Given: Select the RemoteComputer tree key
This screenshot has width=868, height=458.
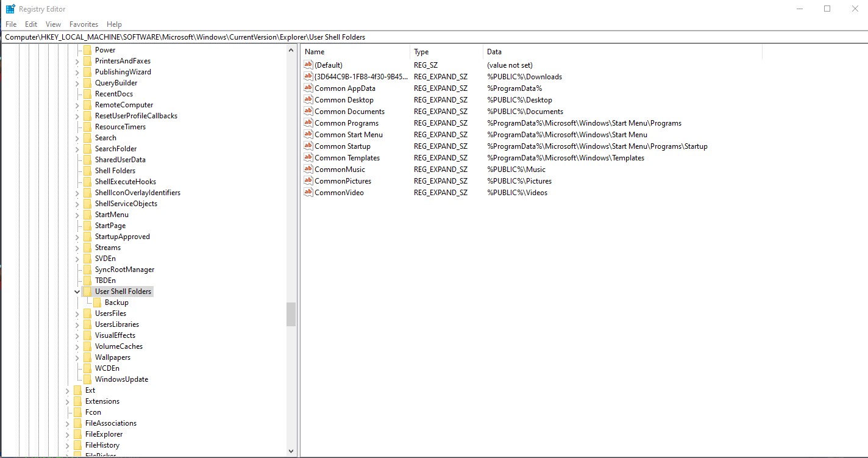Looking at the screenshot, I should pyautogui.click(x=124, y=105).
